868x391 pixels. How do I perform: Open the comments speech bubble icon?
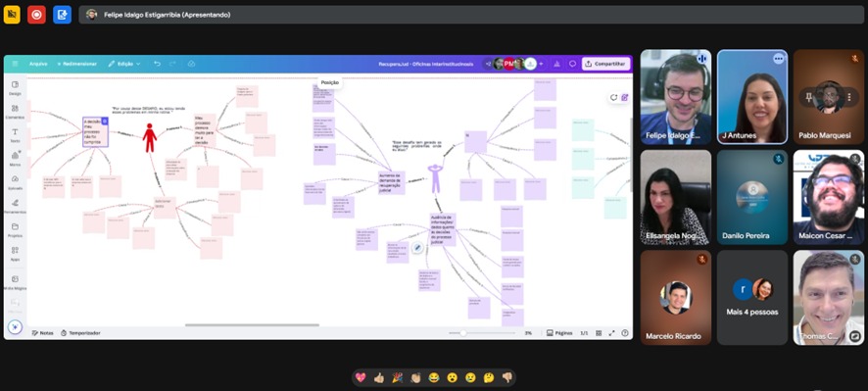[x=572, y=64]
